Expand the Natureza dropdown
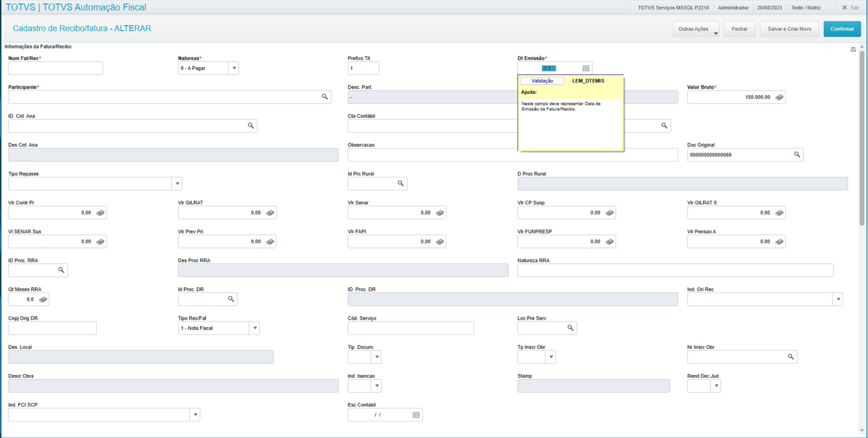This screenshot has height=438, width=868. pyautogui.click(x=234, y=68)
